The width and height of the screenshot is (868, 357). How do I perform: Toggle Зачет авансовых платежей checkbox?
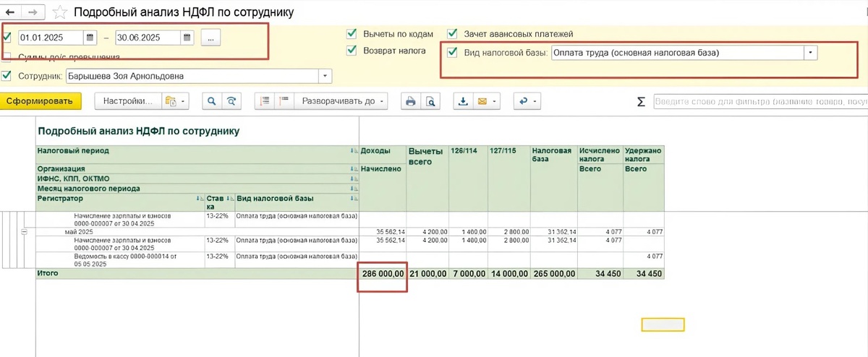453,34
